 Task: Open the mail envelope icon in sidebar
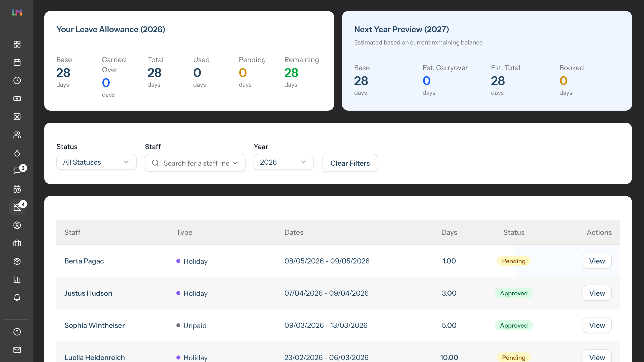(17, 350)
